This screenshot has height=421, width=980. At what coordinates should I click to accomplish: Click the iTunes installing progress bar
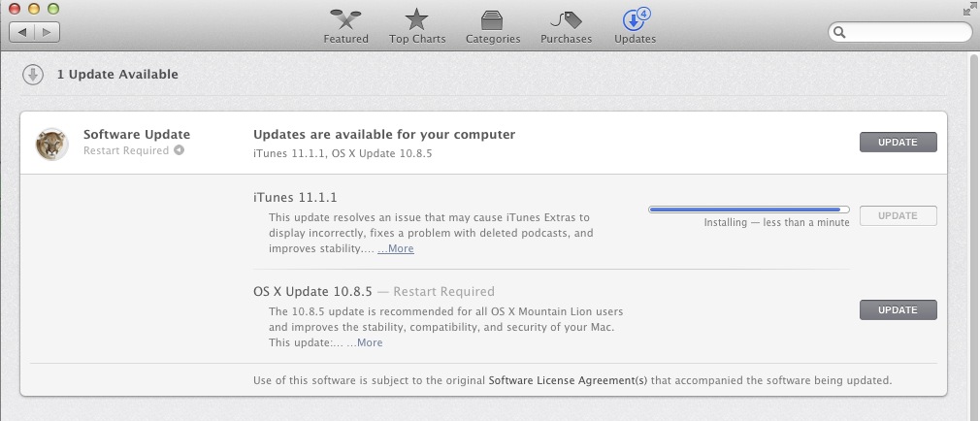[x=749, y=210]
